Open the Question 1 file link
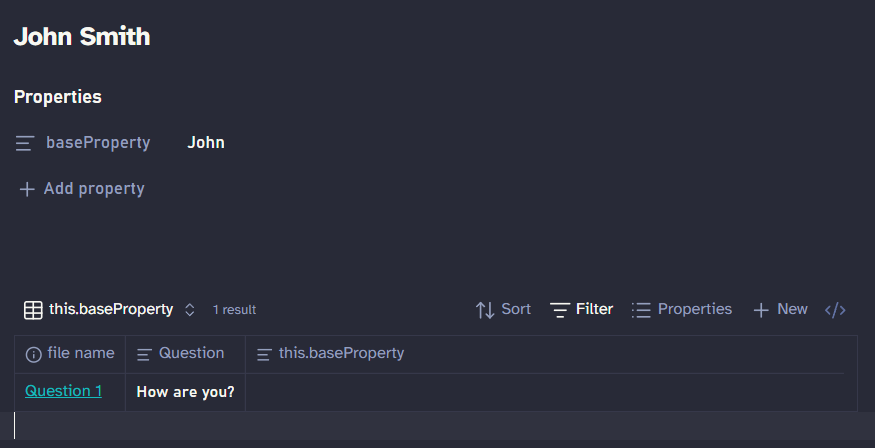 point(63,391)
